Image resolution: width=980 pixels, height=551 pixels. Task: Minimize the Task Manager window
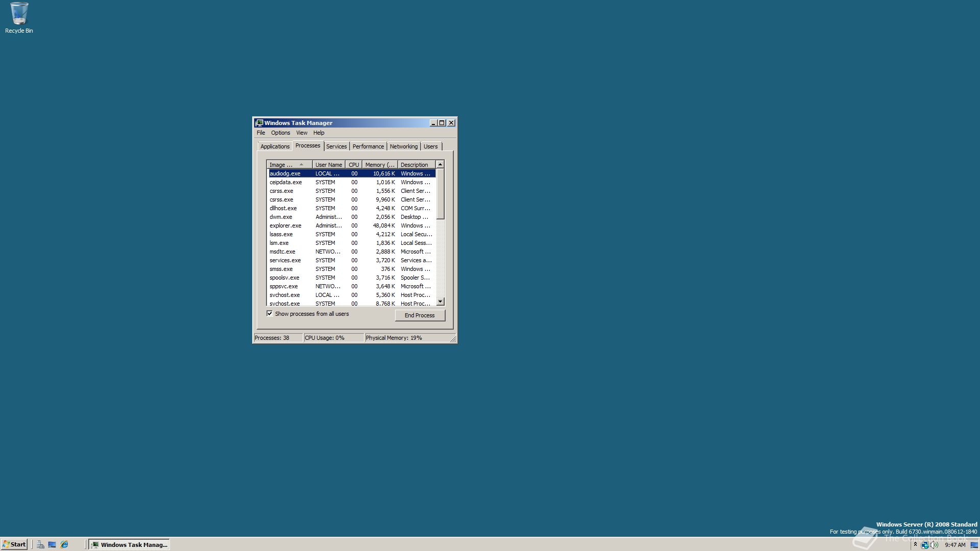coord(433,123)
